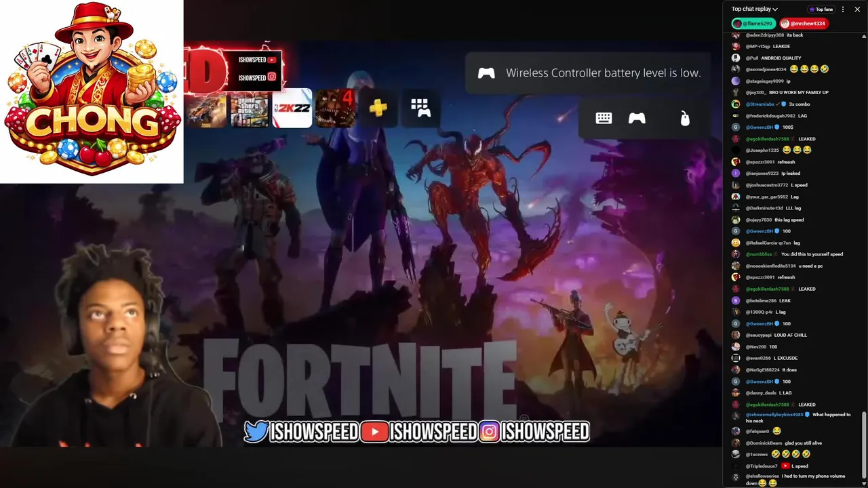Open the low battery notification message

click(x=604, y=73)
